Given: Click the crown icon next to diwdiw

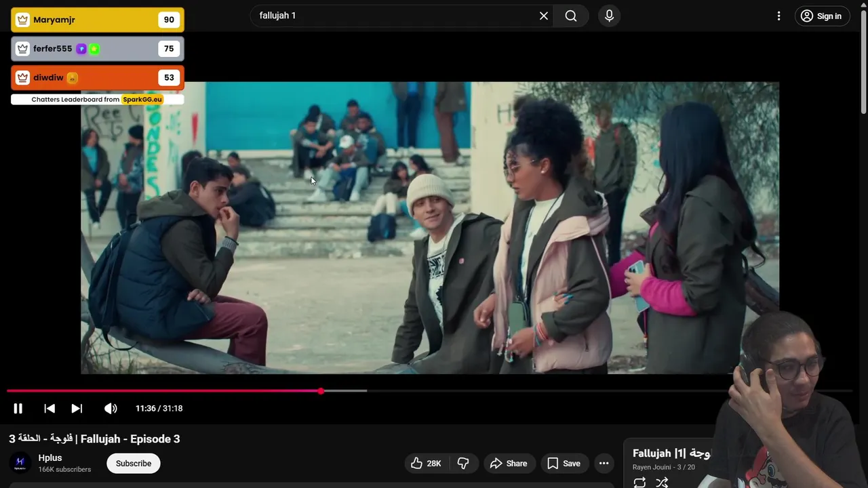Looking at the screenshot, I should tap(22, 77).
